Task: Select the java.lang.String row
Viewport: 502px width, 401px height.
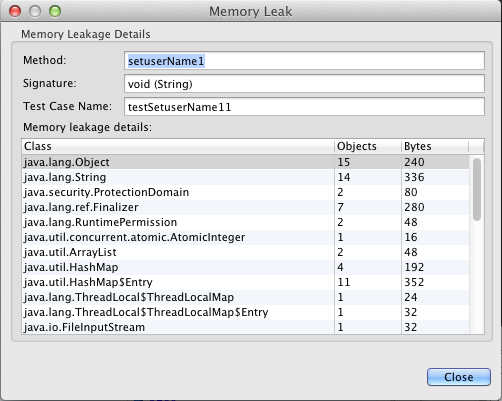Action: 245,177
